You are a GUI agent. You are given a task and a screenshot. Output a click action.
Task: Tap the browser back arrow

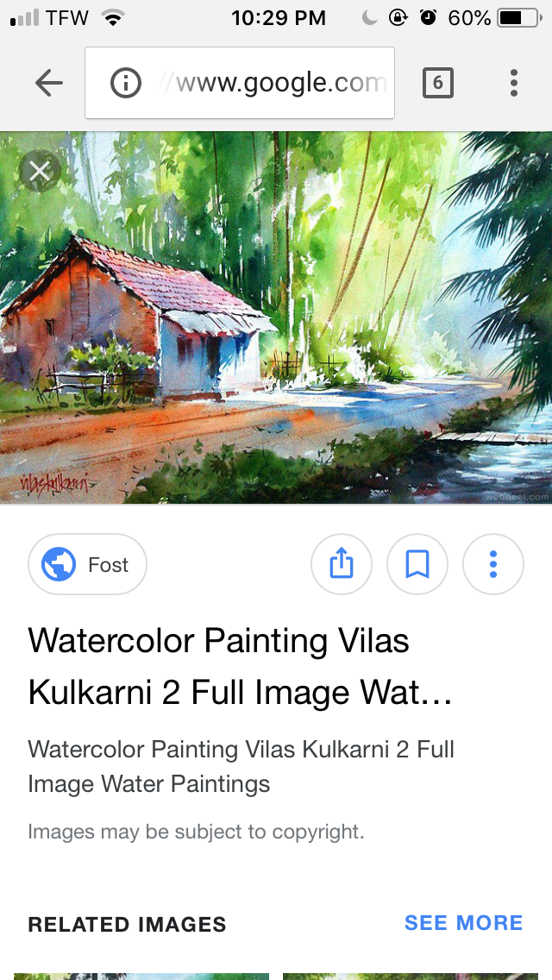click(x=49, y=83)
